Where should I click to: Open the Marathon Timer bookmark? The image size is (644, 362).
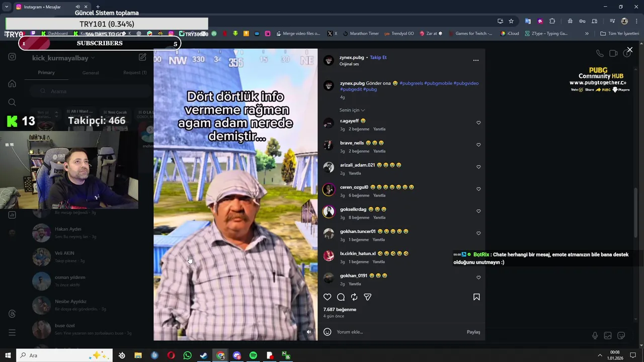(361, 34)
